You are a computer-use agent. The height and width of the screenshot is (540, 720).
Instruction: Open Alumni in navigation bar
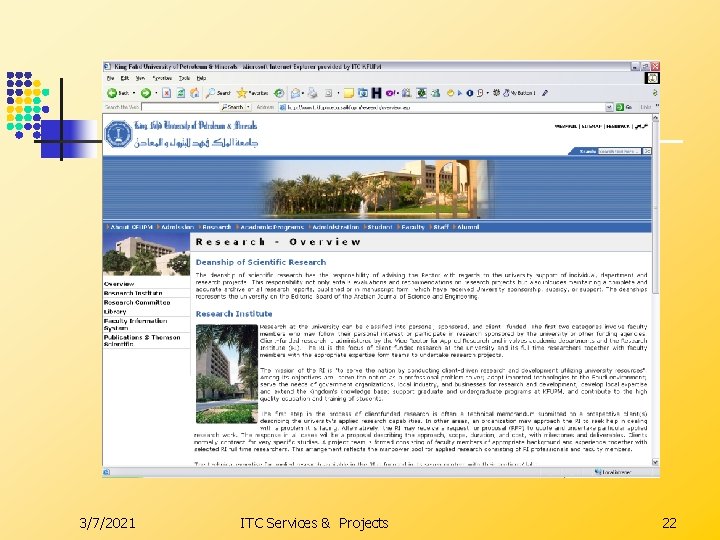(467, 227)
